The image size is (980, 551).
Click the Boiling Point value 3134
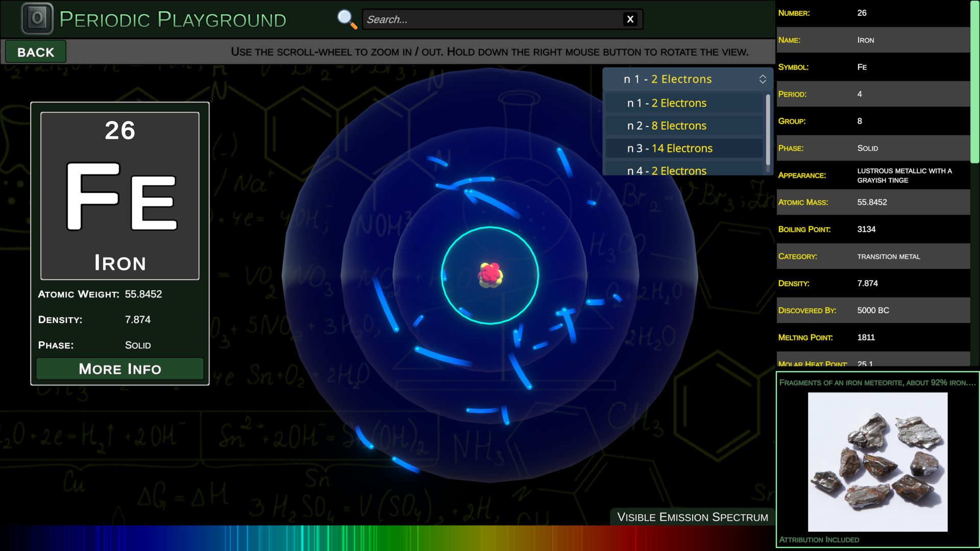pyautogui.click(x=866, y=230)
